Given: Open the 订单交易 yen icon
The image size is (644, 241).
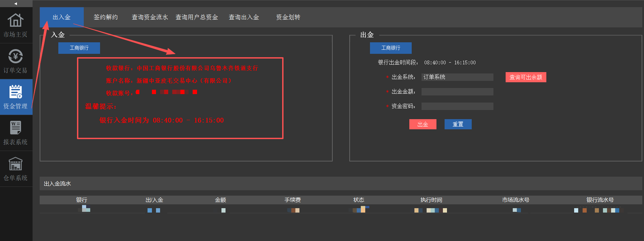Looking at the screenshot, I should point(16,56).
